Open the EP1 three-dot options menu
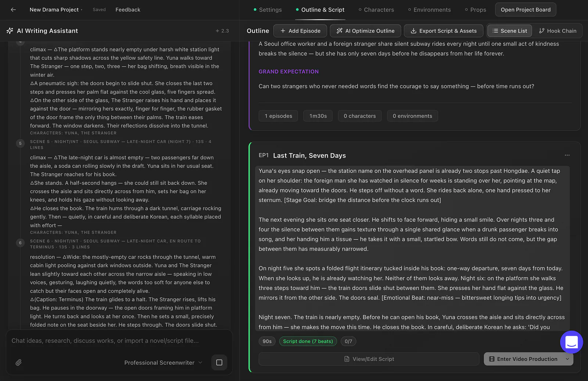The image size is (588, 381). [x=567, y=155]
